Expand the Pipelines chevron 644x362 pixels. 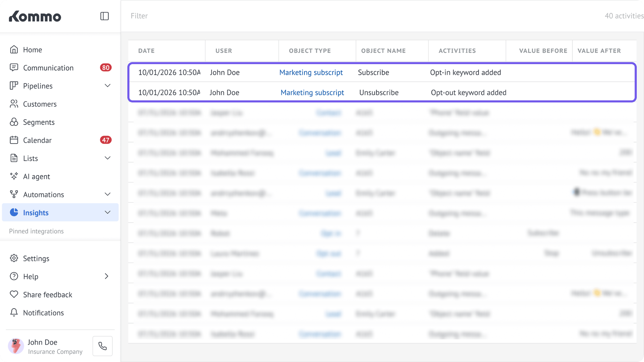click(x=108, y=86)
